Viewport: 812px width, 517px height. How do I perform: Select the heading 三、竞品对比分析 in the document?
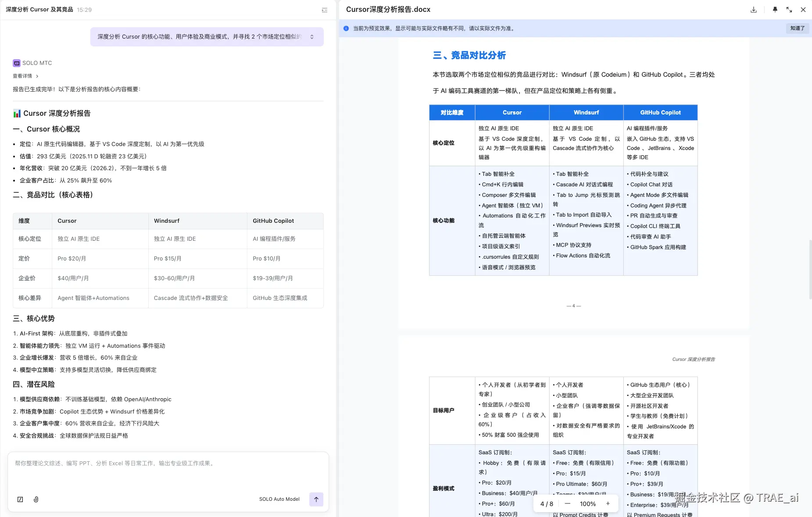469,55
